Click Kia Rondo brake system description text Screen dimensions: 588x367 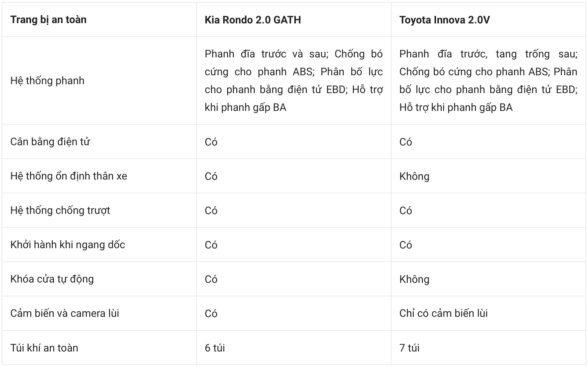[294, 81]
